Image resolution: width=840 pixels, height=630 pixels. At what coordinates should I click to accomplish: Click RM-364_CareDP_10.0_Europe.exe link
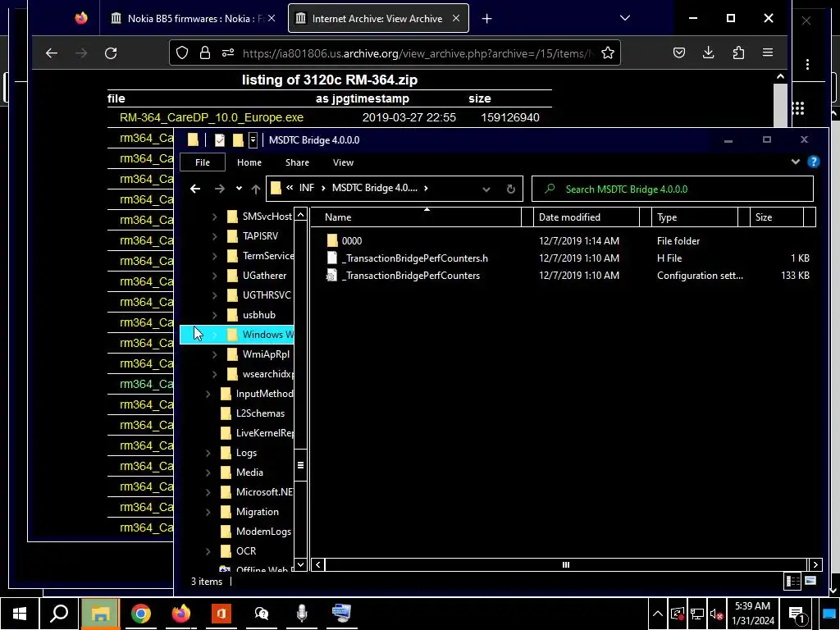pyautogui.click(x=212, y=117)
